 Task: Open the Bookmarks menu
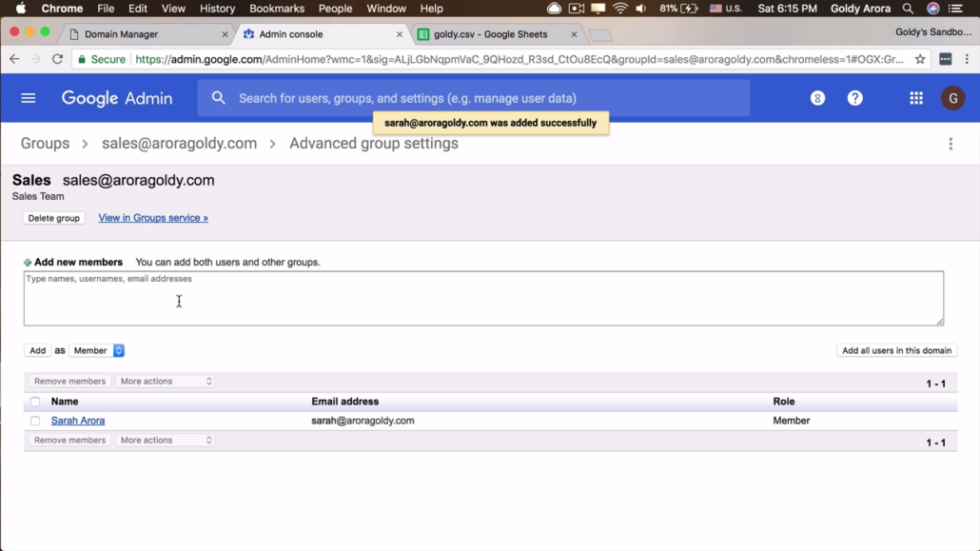pyautogui.click(x=276, y=9)
